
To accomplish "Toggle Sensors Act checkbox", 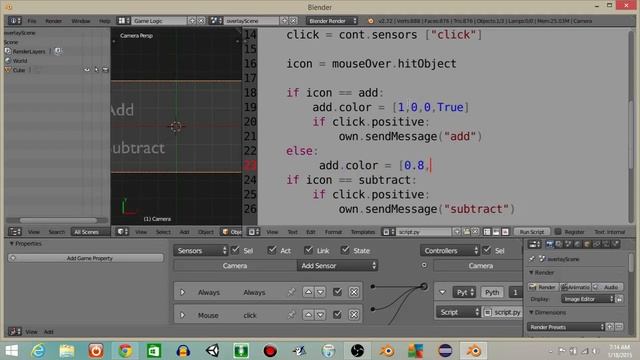I will click(272, 250).
